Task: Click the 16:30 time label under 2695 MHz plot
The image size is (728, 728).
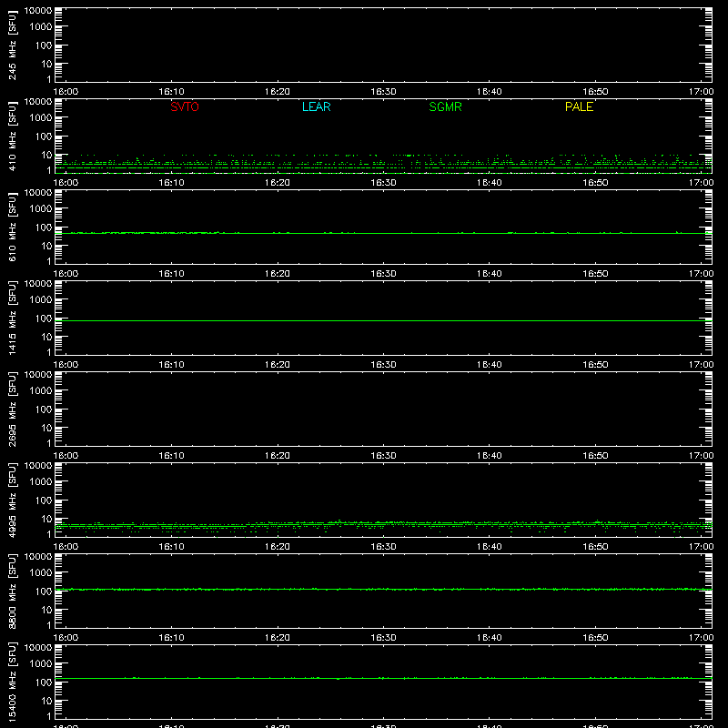Action: pyautogui.click(x=383, y=456)
